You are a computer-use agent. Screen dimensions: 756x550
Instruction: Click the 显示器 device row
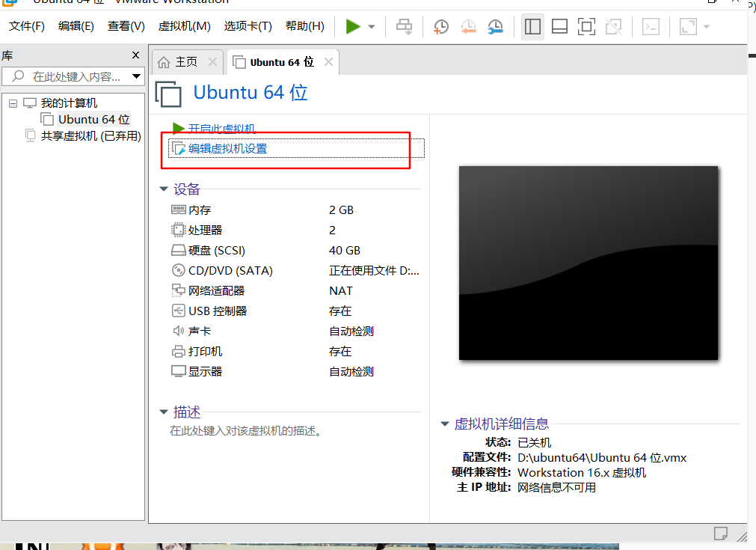point(296,371)
